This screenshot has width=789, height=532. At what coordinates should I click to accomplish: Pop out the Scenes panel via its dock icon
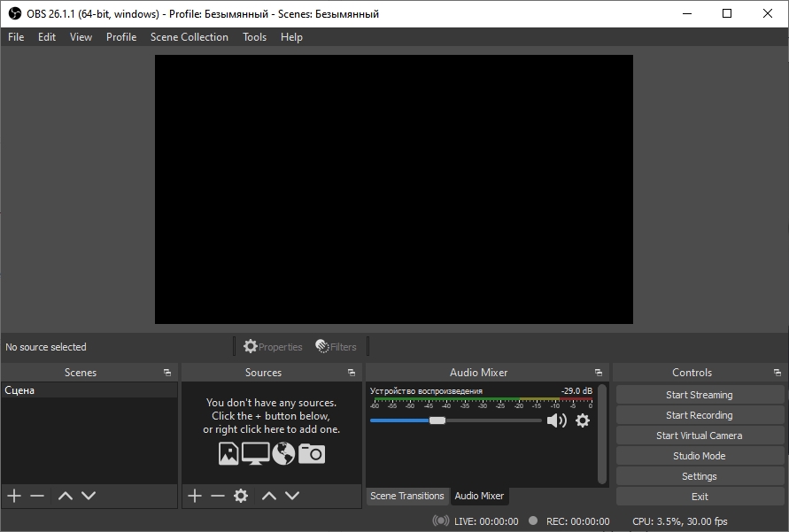point(166,372)
